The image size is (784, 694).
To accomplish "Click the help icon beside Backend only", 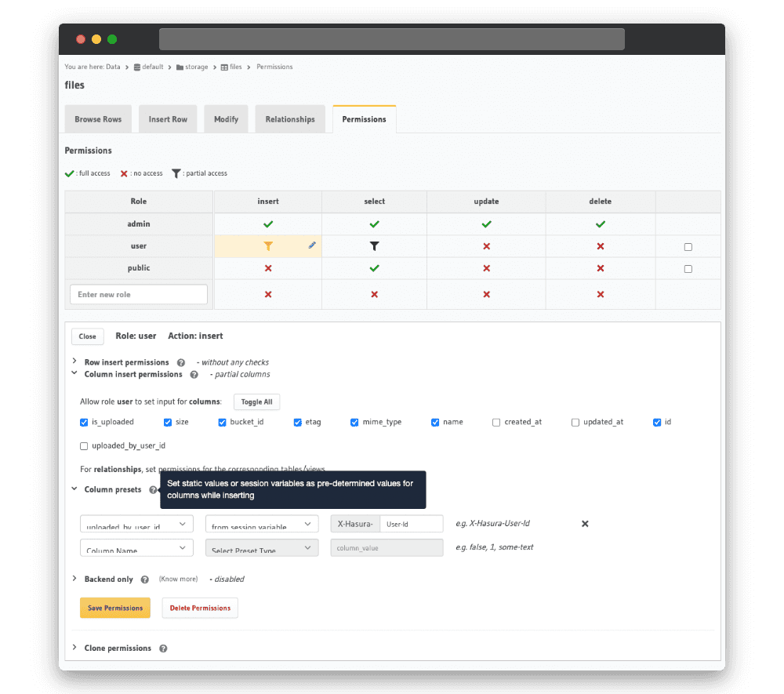I will pos(145,580).
